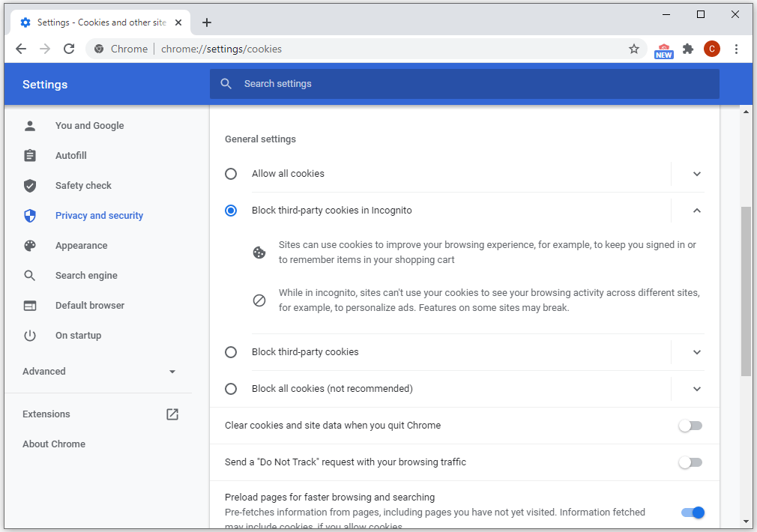Bookmark this page with the star icon
This screenshot has width=757, height=532.
[634, 49]
